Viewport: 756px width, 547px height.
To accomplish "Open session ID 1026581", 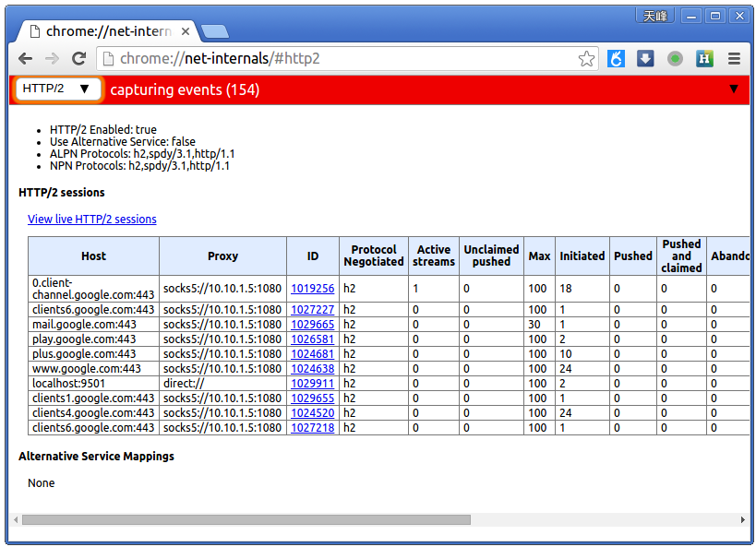I will [312, 339].
